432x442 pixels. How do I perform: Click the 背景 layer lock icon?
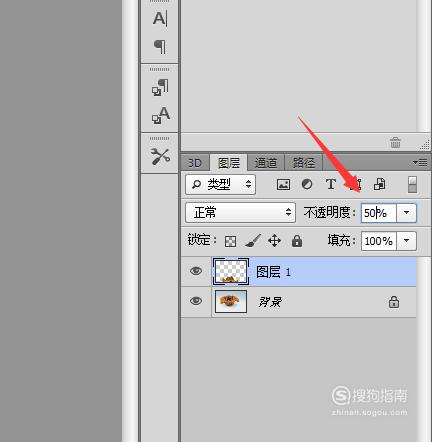point(394,302)
